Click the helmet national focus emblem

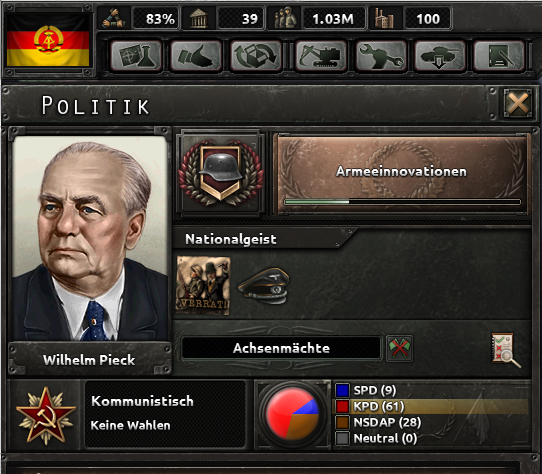221,173
